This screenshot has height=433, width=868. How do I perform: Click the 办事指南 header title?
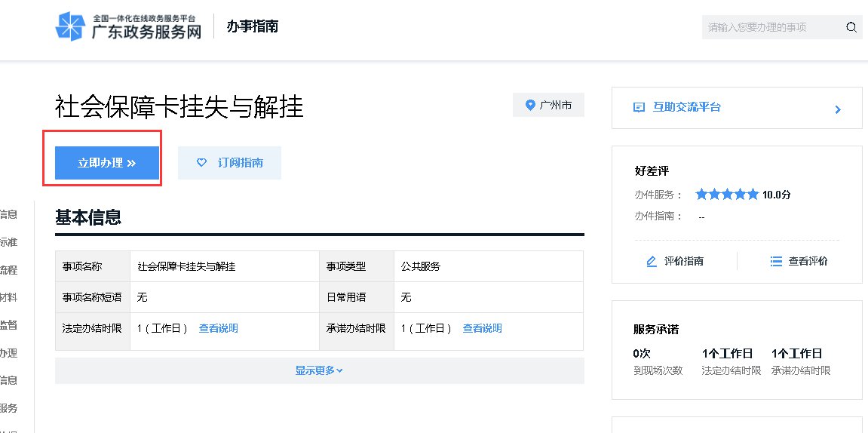pos(253,26)
